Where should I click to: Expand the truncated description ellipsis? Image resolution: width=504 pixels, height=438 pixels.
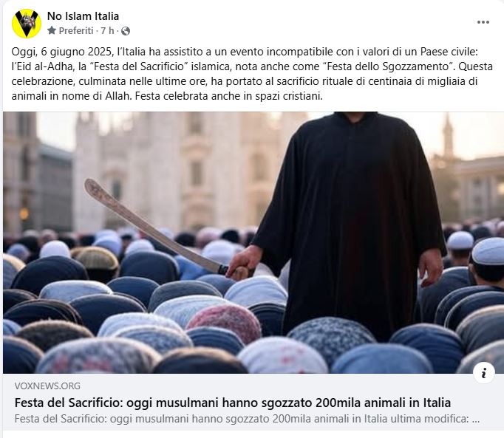click(476, 419)
